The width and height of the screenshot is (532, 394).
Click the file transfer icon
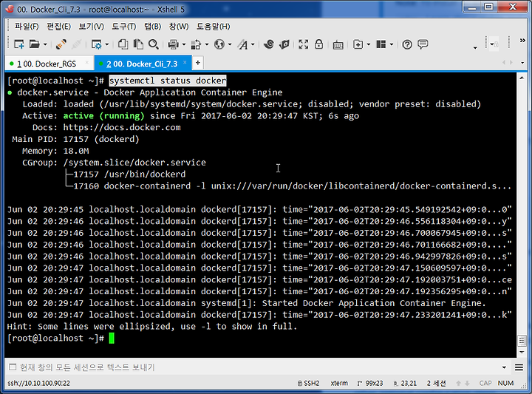coord(196,44)
